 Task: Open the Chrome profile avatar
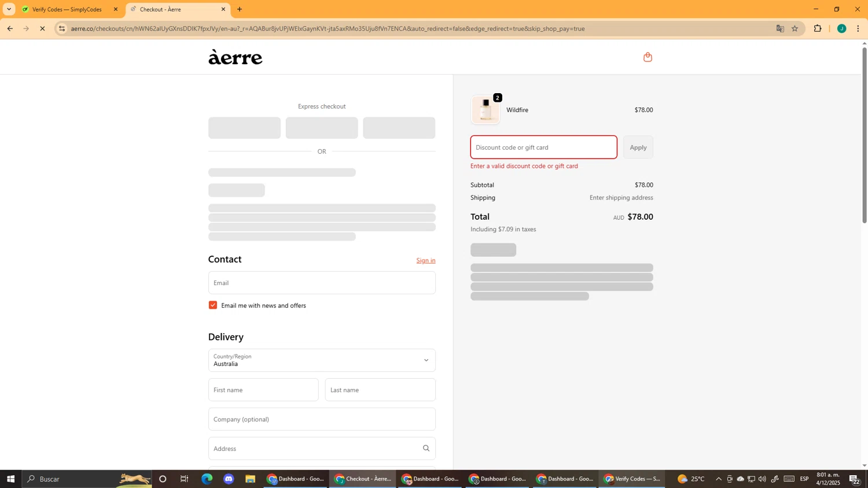pos(841,28)
